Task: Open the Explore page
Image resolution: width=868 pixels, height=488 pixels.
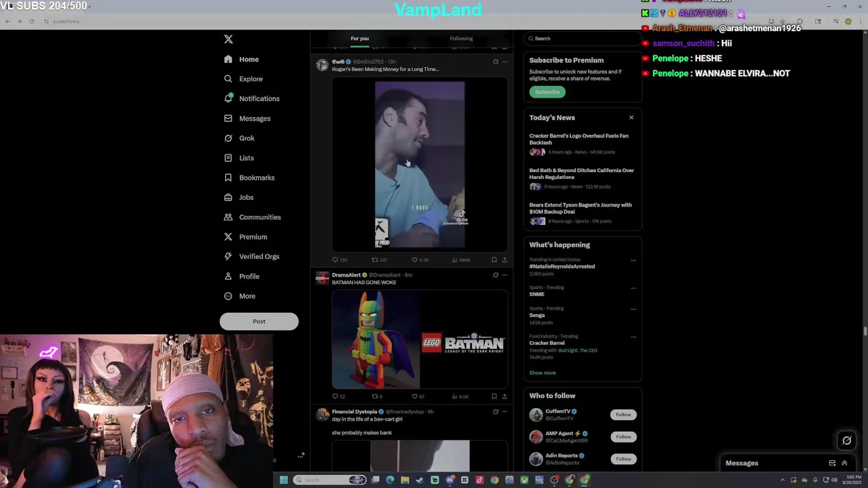Action: point(243,79)
